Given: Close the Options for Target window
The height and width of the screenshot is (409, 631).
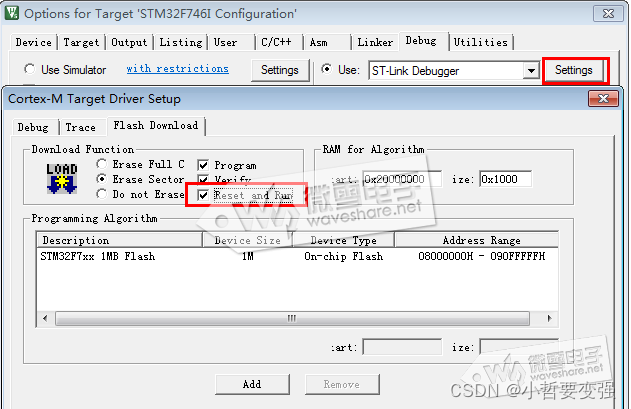Looking at the screenshot, I should [x=608, y=13].
